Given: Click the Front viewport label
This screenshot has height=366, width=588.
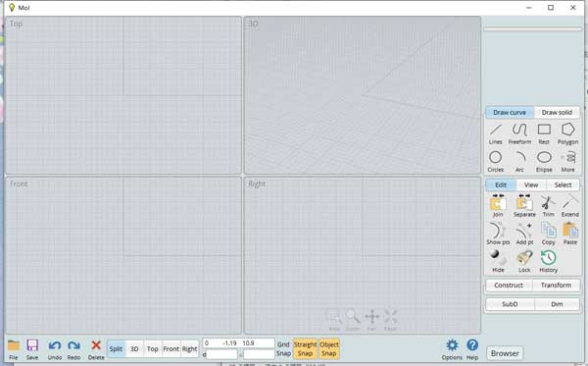Looking at the screenshot, I should pos(19,183).
